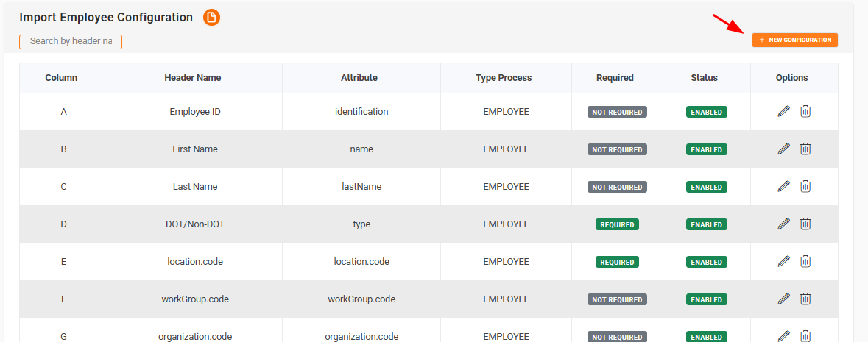Edit the First Name configuration row

pyautogui.click(x=783, y=149)
